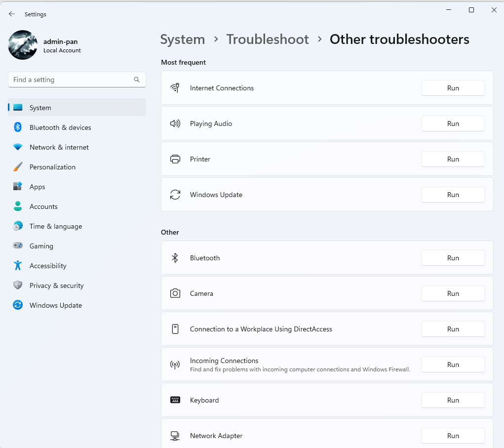The image size is (504, 448).
Task: Go to Windows Update in sidebar
Action: pyautogui.click(x=77, y=305)
